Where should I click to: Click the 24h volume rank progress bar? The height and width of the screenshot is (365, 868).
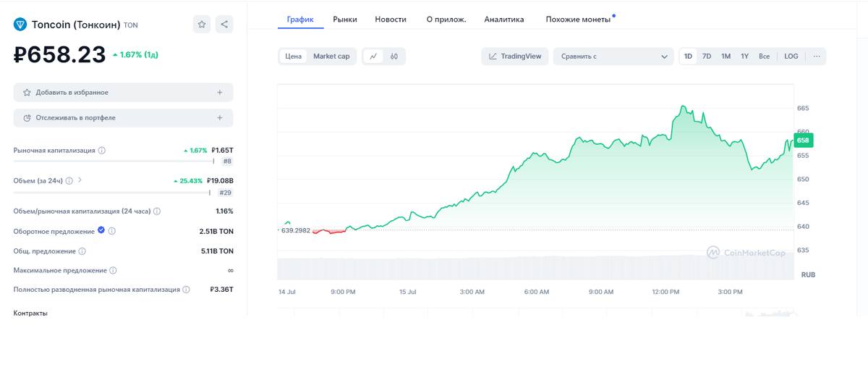(x=112, y=193)
